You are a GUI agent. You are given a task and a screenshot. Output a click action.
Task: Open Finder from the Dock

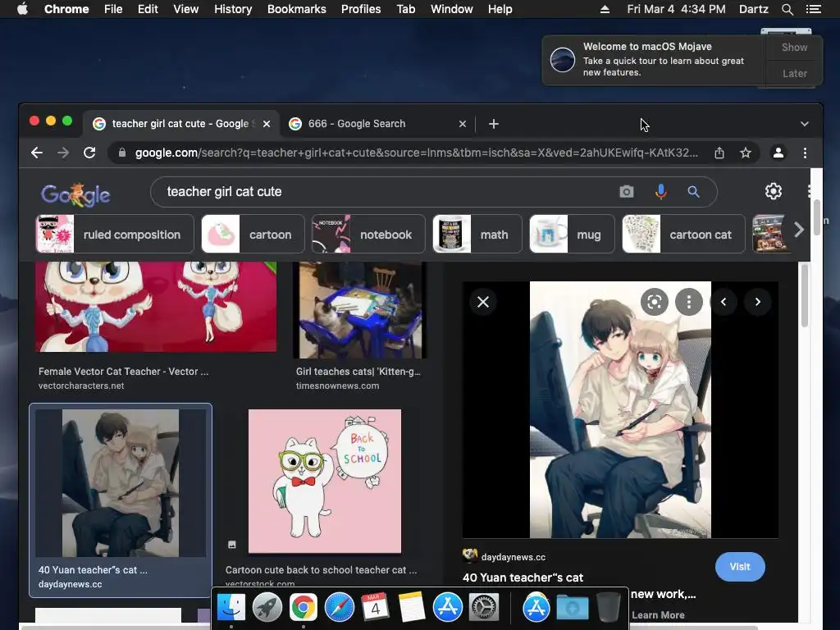point(231,608)
